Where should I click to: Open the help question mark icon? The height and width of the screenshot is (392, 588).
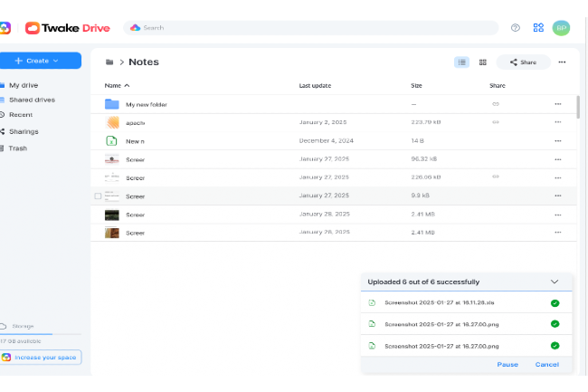click(x=516, y=28)
